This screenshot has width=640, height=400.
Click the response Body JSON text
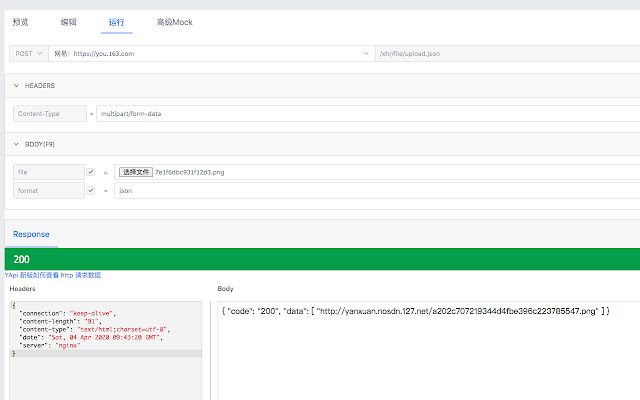(415, 312)
